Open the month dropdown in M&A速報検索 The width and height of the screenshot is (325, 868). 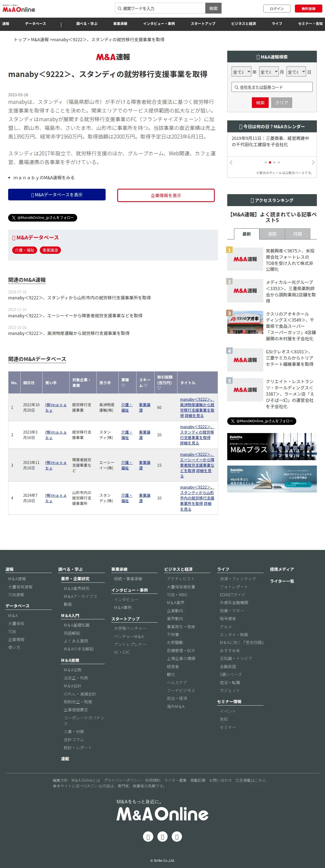pyautogui.click(x=269, y=72)
